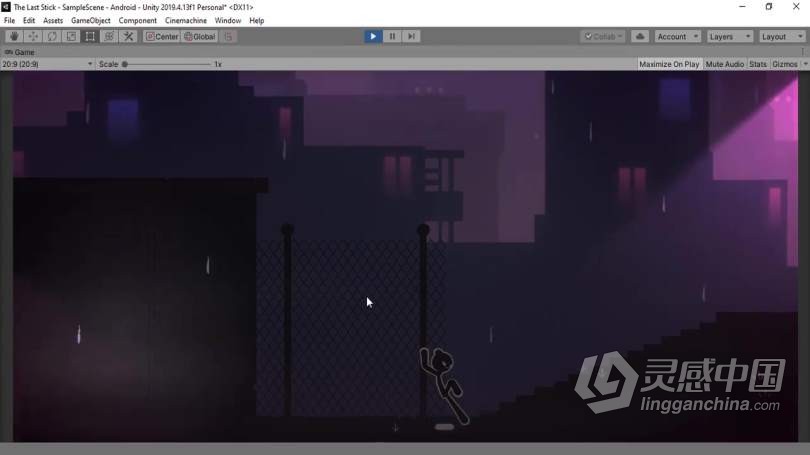This screenshot has height=455, width=810.
Task: Select the Rect tool
Action: (x=90, y=36)
